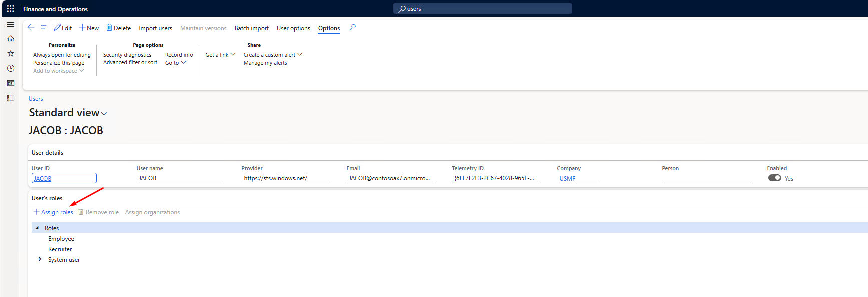Screen dimensions: 868x297
Task: Open Record info
Action: 179,55
